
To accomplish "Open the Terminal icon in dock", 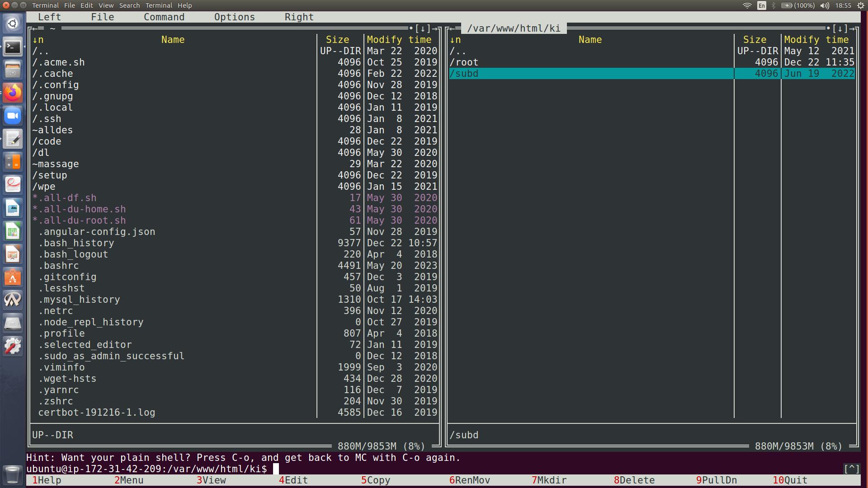I will tap(13, 47).
